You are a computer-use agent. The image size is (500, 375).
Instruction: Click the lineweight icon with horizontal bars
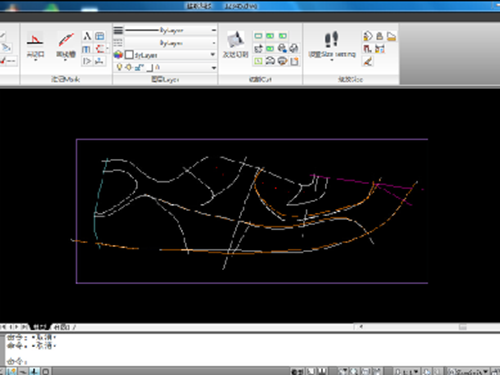pyautogui.click(x=118, y=31)
